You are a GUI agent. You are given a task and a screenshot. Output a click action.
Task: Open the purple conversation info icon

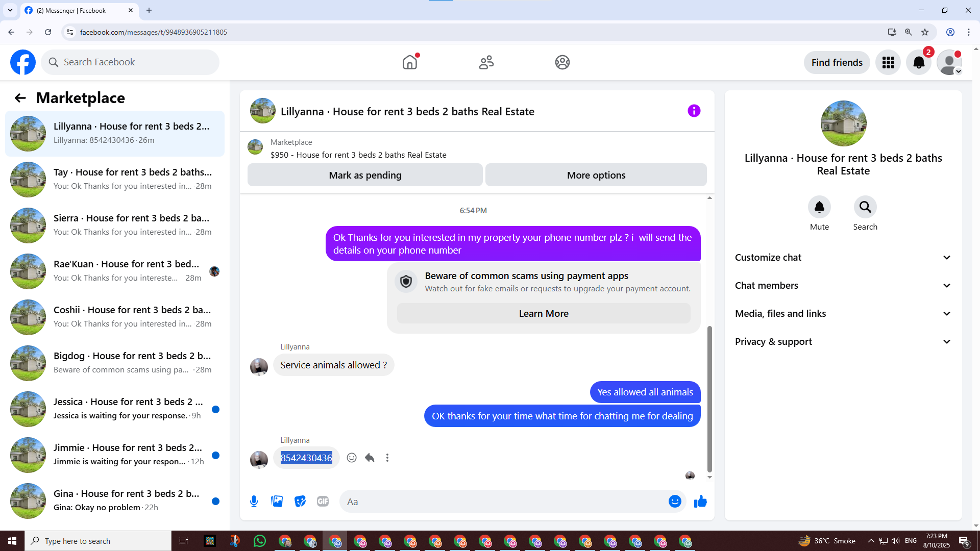(694, 111)
